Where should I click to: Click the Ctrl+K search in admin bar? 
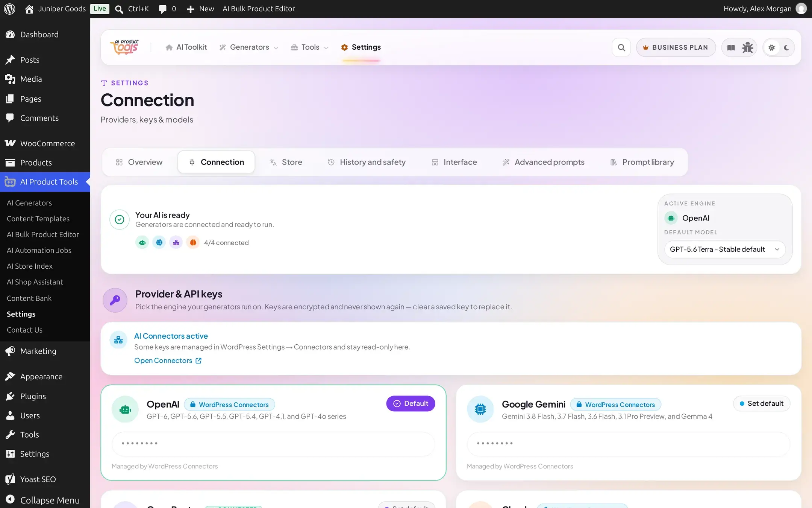click(x=132, y=9)
